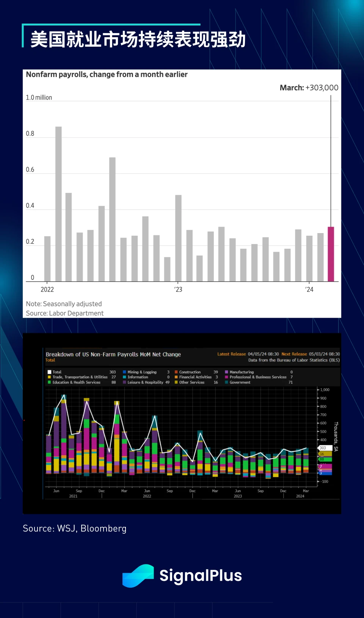Click the Manufacturing legend marker
Screen dimensions: 364x618
[x=226, y=372]
